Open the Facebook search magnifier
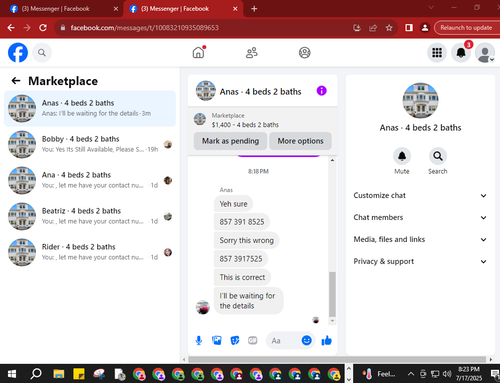500x383 pixels. tap(42, 53)
